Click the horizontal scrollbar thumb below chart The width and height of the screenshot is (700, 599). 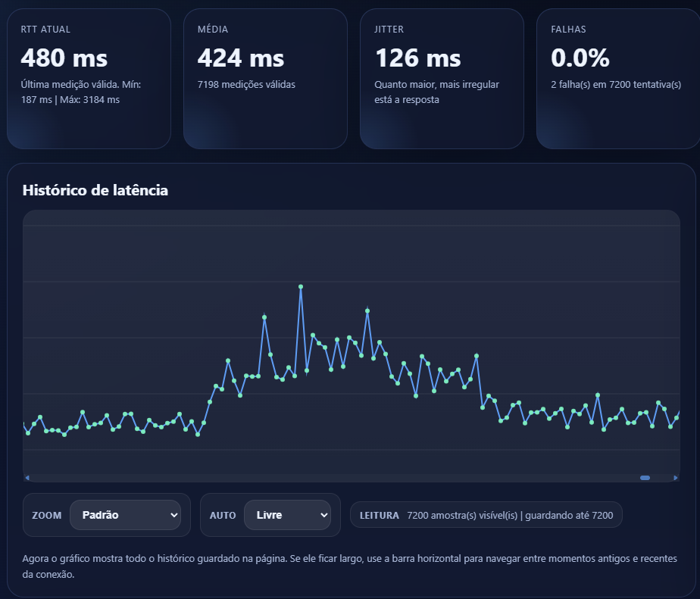click(645, 478)
